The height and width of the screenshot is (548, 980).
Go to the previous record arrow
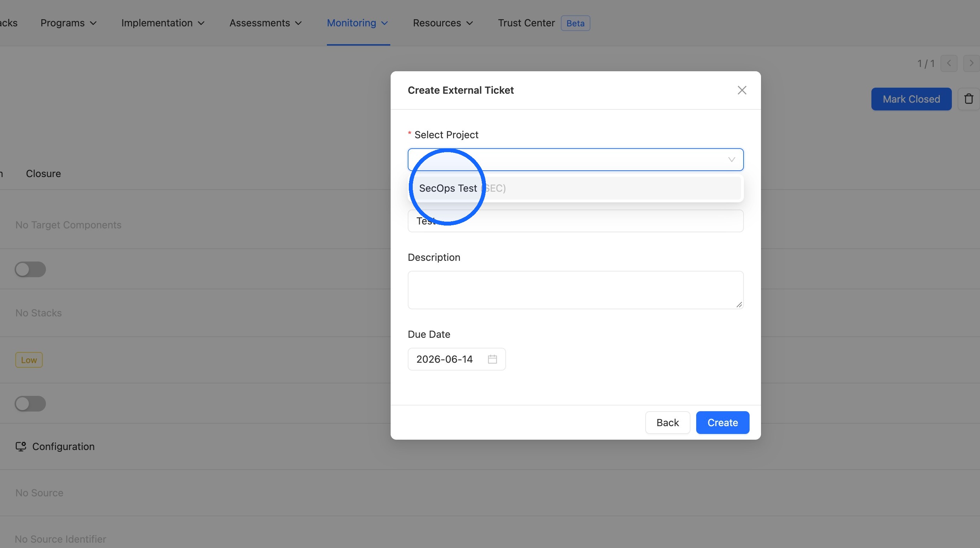(949, 63)
